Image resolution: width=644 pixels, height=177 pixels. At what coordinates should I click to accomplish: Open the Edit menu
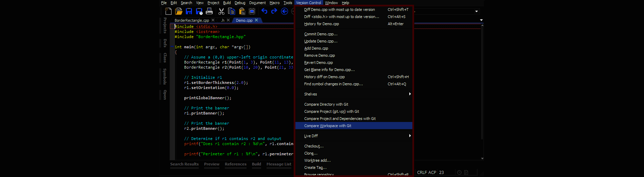(x=174, y=3)
